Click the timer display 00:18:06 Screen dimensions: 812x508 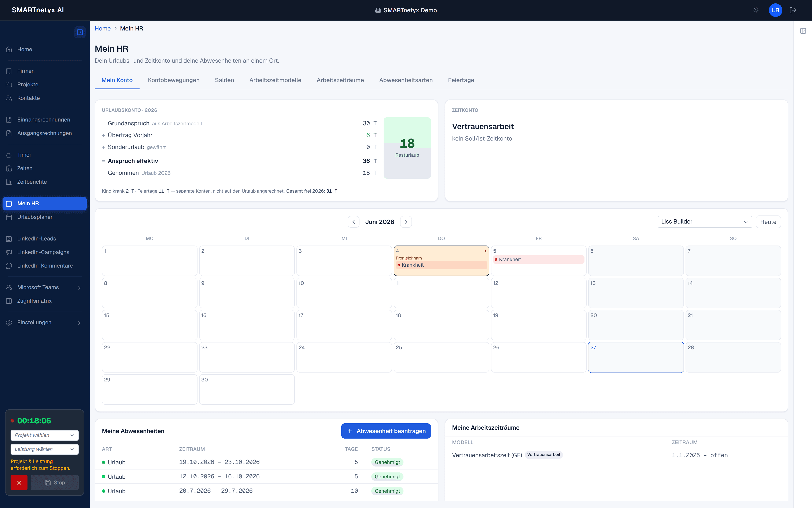[34, 421]
